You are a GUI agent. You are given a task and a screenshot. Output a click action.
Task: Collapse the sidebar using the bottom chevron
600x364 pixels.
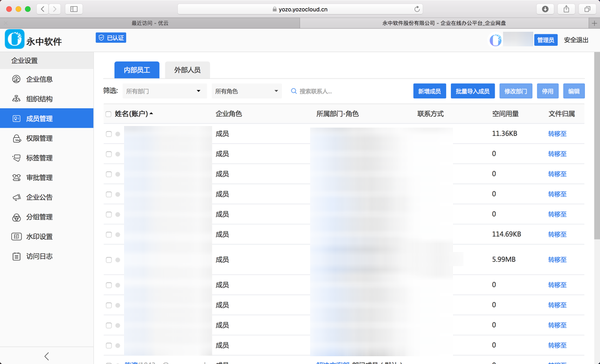[47, 356]
